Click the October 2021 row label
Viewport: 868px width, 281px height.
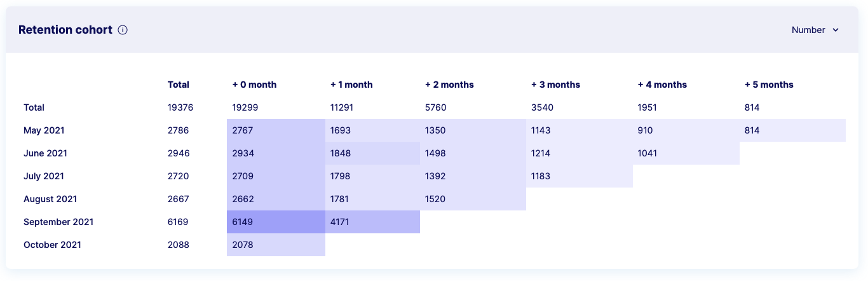tap(52, 245)
